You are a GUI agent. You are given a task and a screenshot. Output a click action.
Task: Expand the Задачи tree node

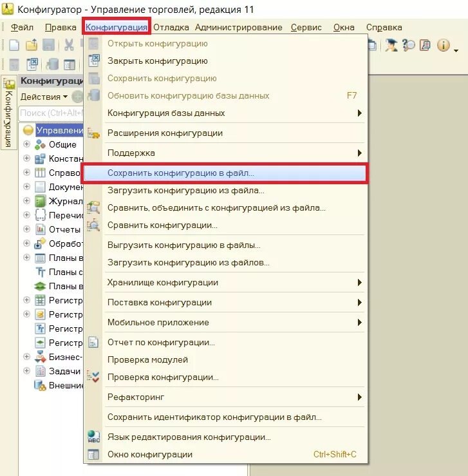[x=26, y=370]
